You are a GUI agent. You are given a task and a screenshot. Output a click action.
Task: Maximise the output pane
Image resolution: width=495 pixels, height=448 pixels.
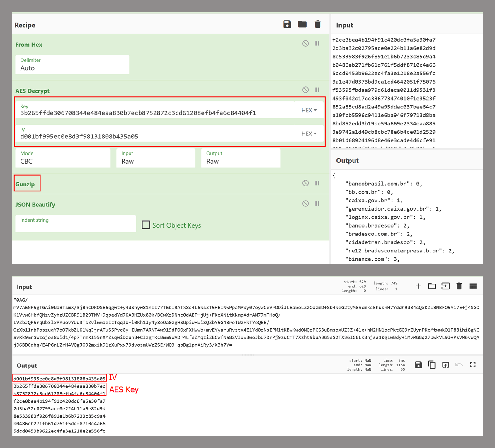pyautogui.click(x=472, y=365)
